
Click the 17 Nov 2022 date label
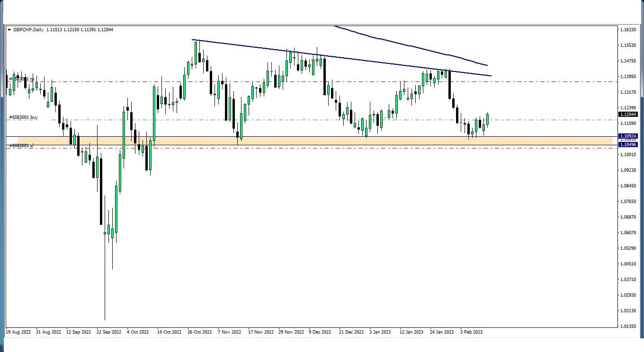[x=261, y=332]
